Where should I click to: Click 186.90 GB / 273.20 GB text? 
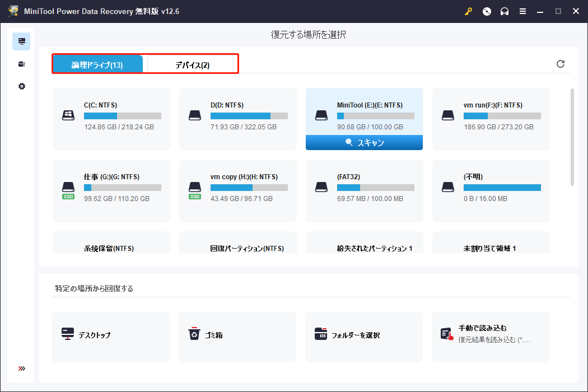pos(498,127)
